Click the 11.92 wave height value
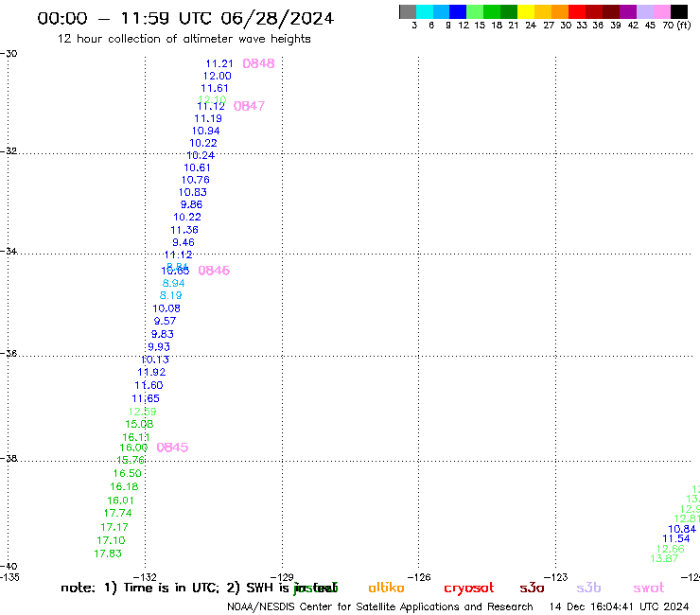The width and height of the screenshot is (700, 615). (x=151, y=372)
